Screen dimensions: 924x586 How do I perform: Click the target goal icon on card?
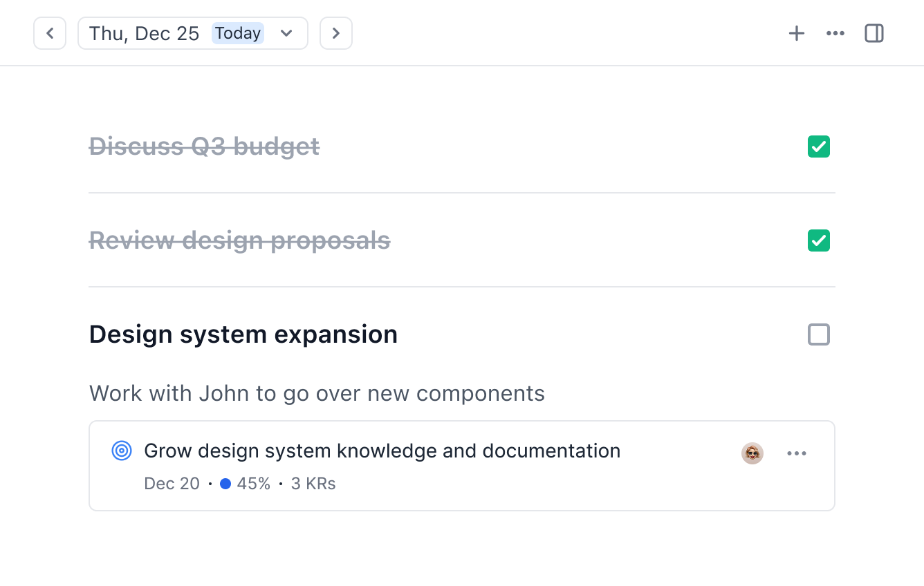(122, 451)
